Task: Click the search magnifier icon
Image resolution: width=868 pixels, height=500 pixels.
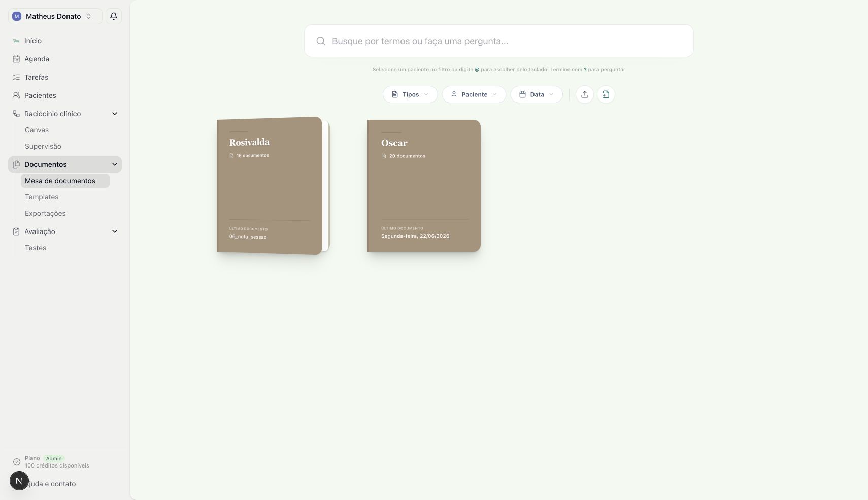Action: point(321,41)
